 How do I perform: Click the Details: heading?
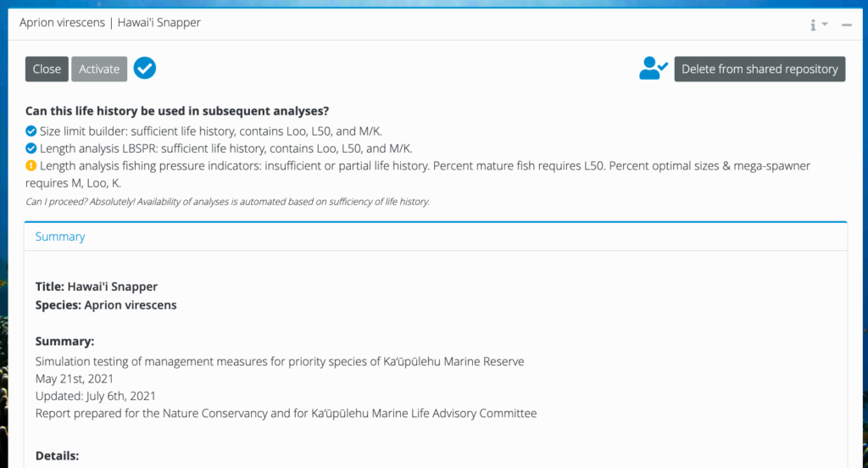click(x=57, y=455)
